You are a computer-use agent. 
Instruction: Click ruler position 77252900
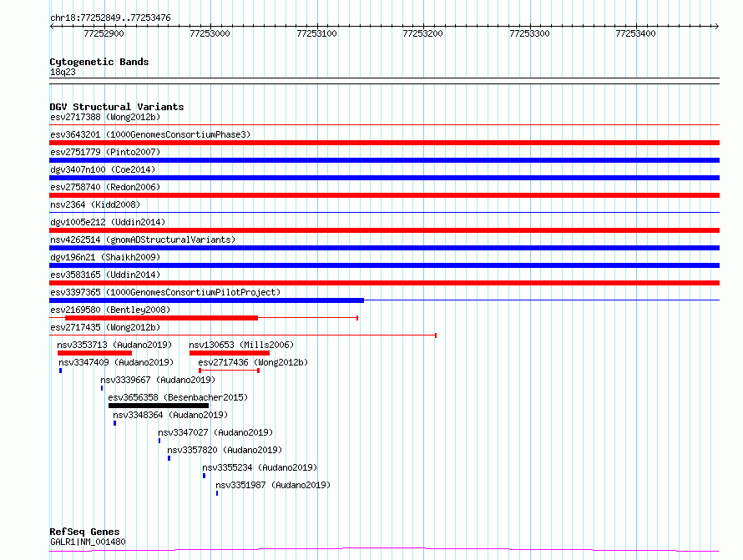tap(104, 33)
